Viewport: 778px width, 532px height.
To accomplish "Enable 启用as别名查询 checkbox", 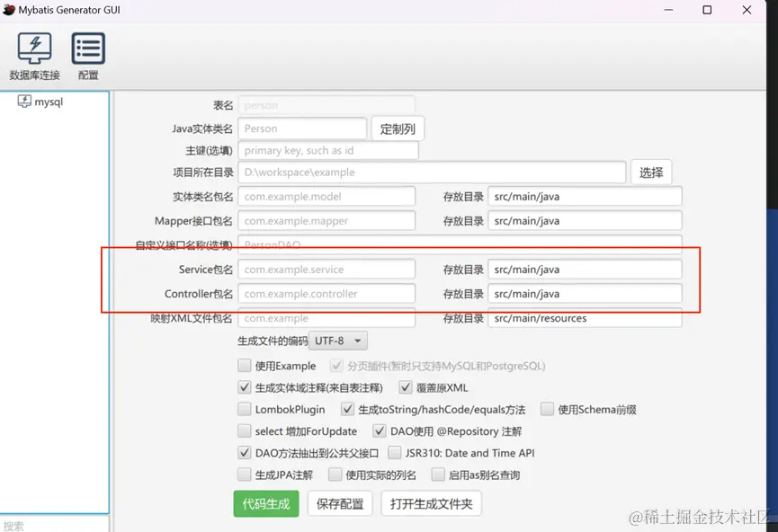I will click(438, 474).
